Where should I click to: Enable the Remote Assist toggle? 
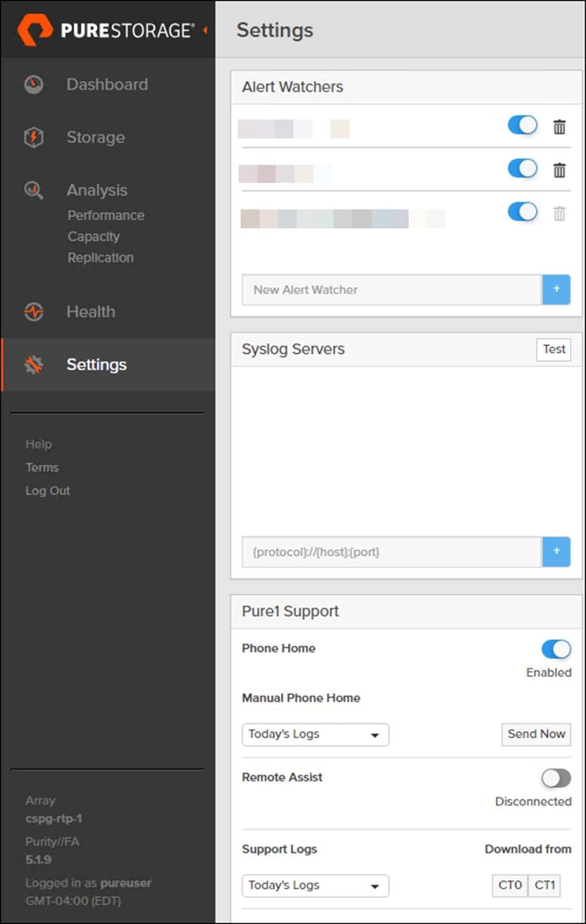[x=556, y=778]
